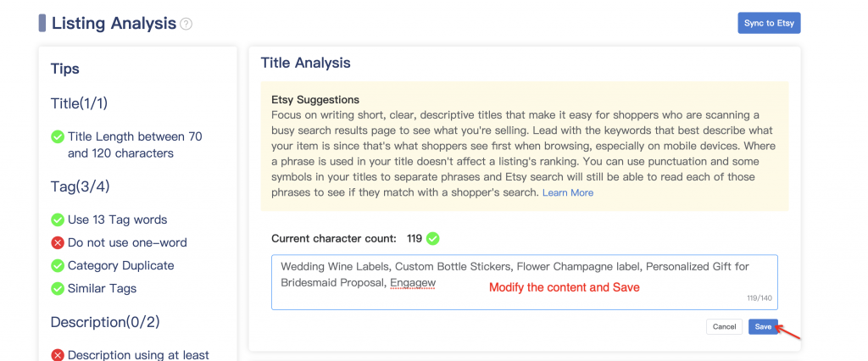Open the Learn More link
868x361 pixels.
point(568,193)
